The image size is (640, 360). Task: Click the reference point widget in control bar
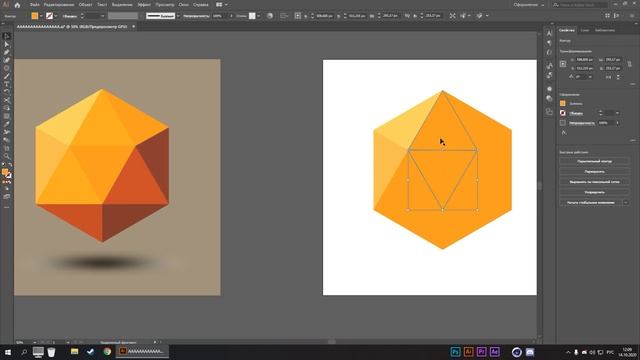point(298,16)
